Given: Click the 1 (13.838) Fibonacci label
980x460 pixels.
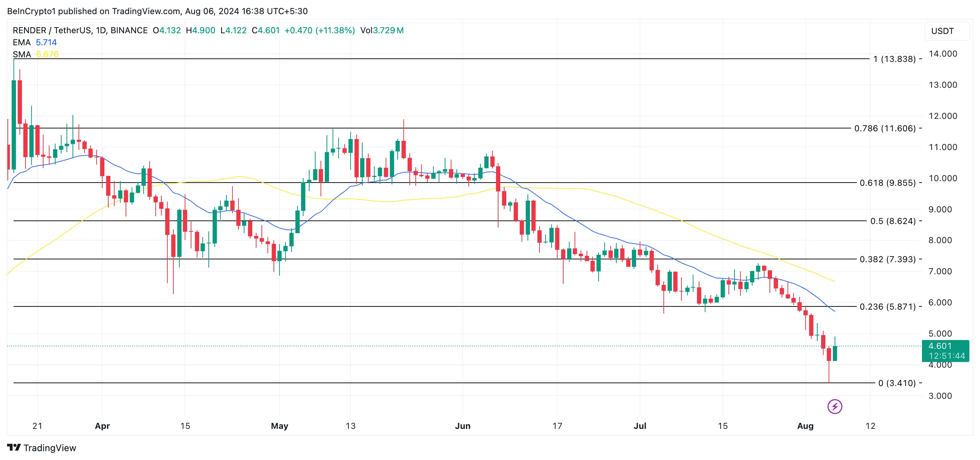Looking at the screenshot, I should (x=894, y=59).
